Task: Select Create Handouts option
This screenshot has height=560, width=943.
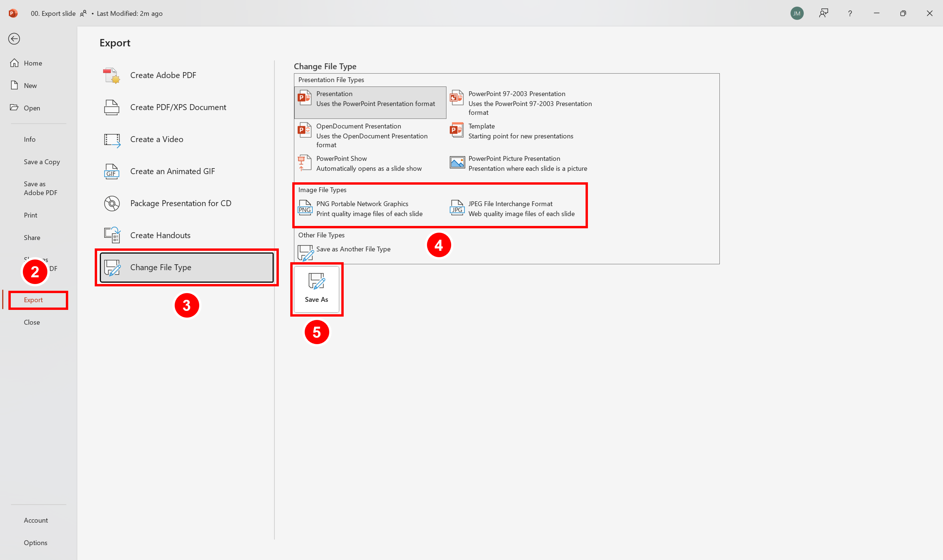Action: click(160, 235)
